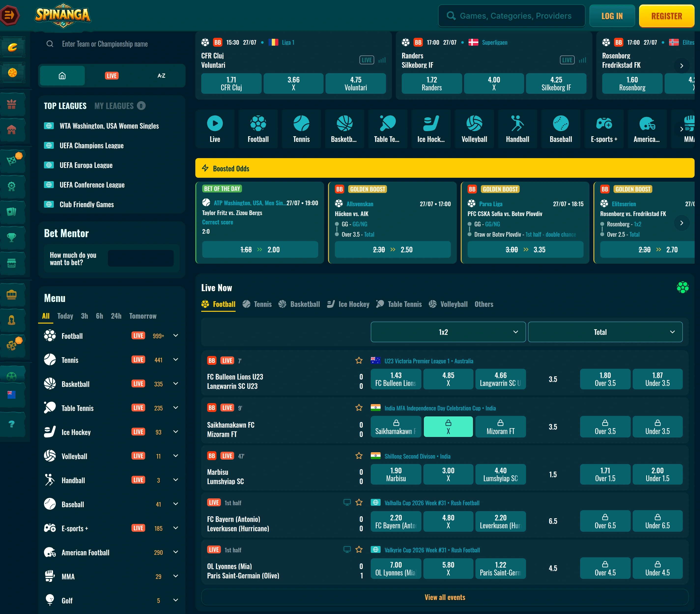Switch to A-Z listing in sportsbook nav
700x614 pixels.
click(161, 76)
